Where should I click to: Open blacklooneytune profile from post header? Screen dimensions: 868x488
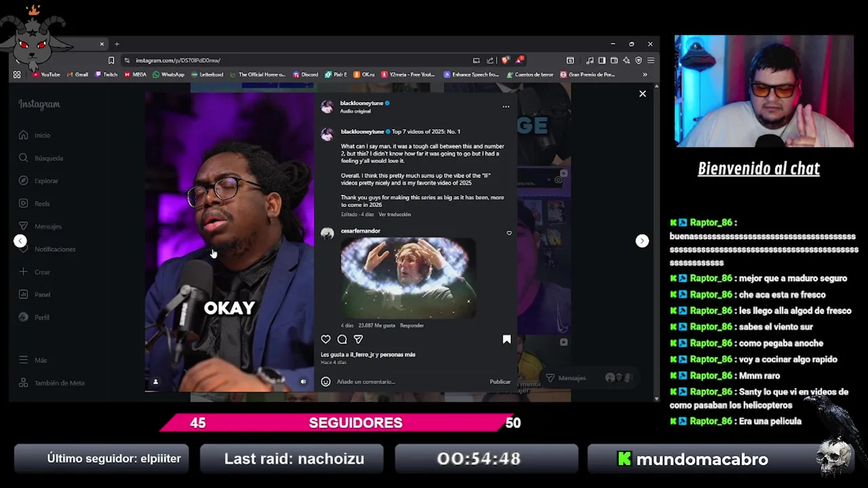(x=361, y=103)
